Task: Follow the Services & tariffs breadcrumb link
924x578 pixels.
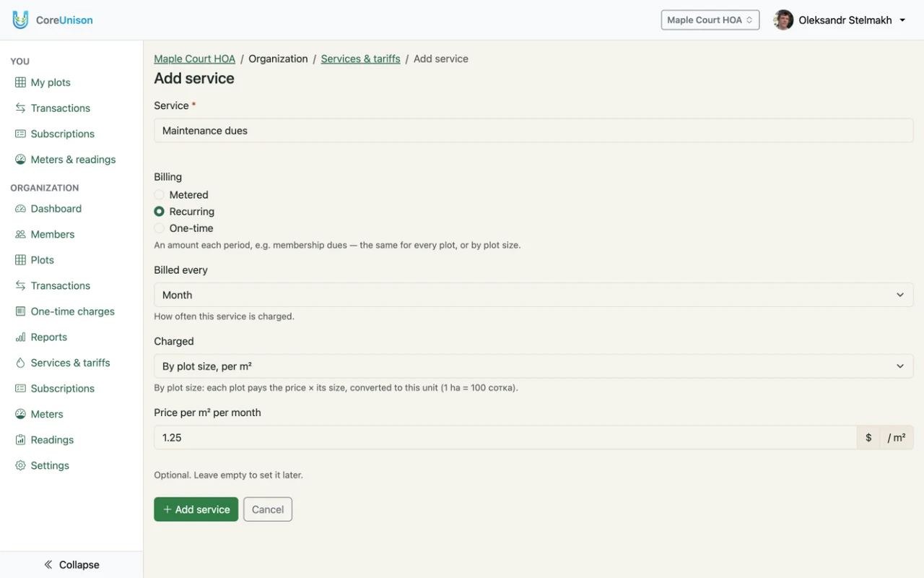Action: point(360,59)
